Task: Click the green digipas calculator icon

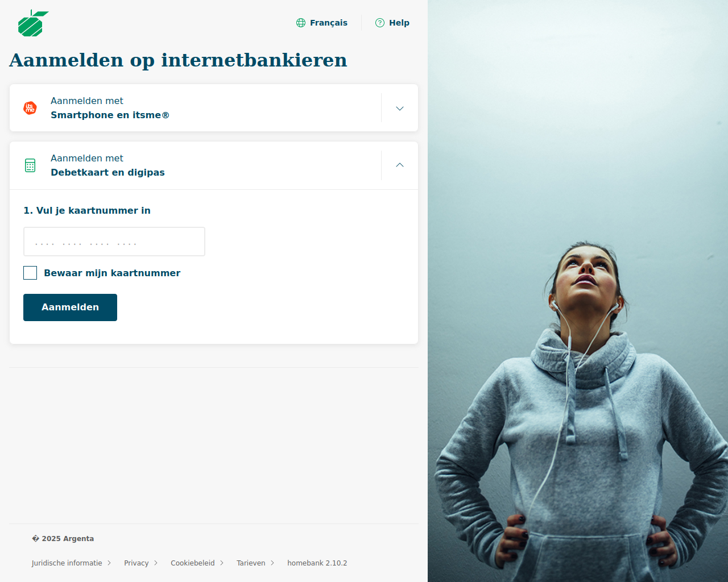Action: pyautogui.click(x=30, y=165)
